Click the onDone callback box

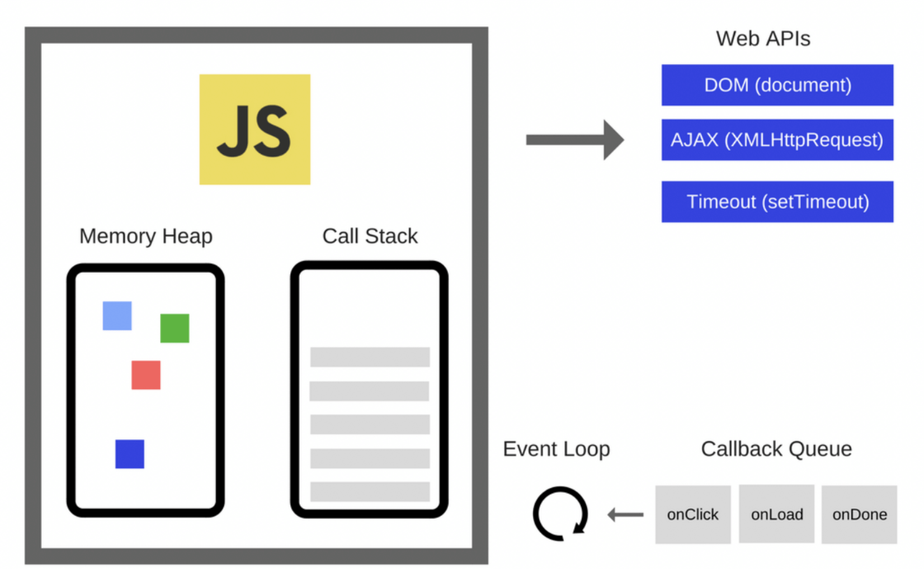(859, 514)
